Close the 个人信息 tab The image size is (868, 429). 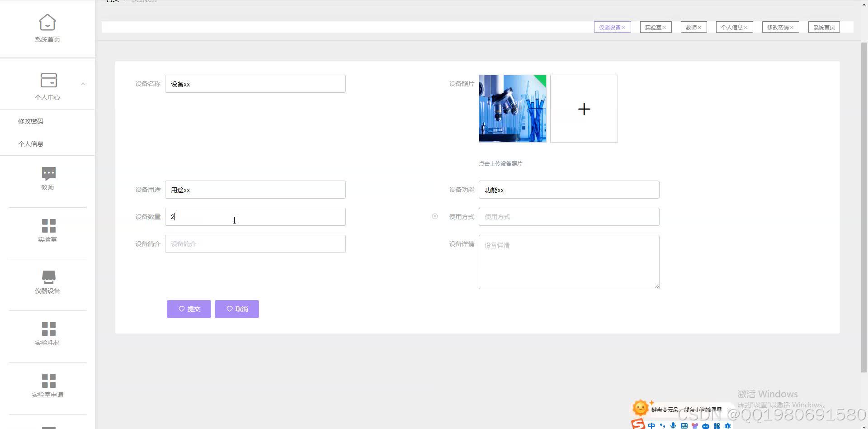point(745,28)
